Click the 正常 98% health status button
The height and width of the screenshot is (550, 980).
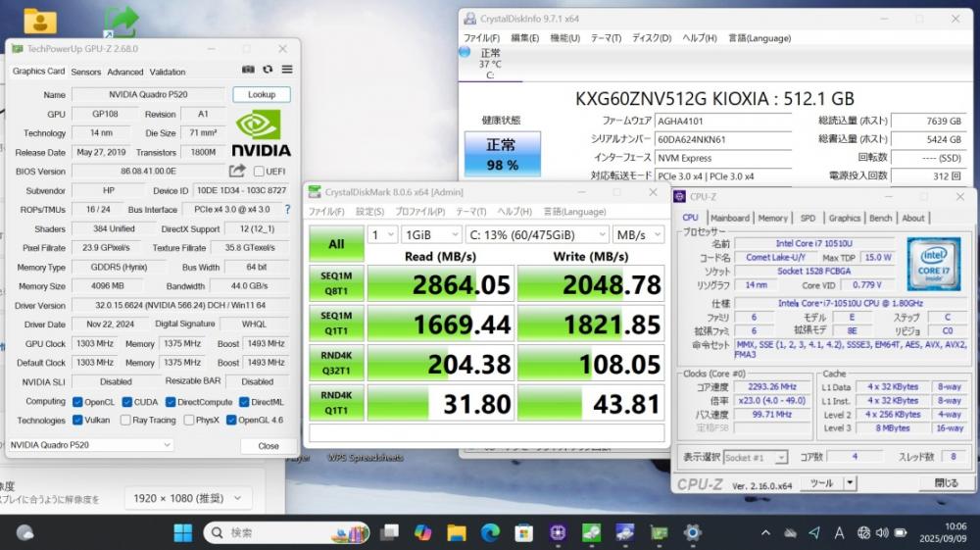coord(502,154)
